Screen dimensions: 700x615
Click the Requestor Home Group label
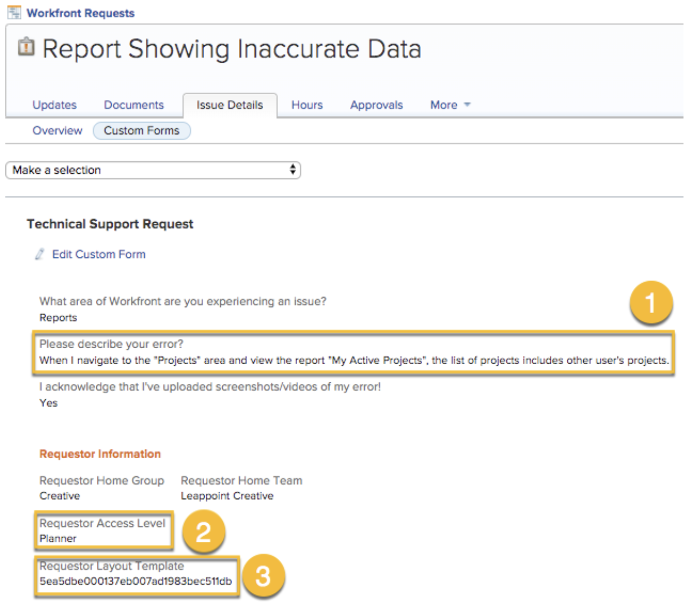(x=102, y=480)
